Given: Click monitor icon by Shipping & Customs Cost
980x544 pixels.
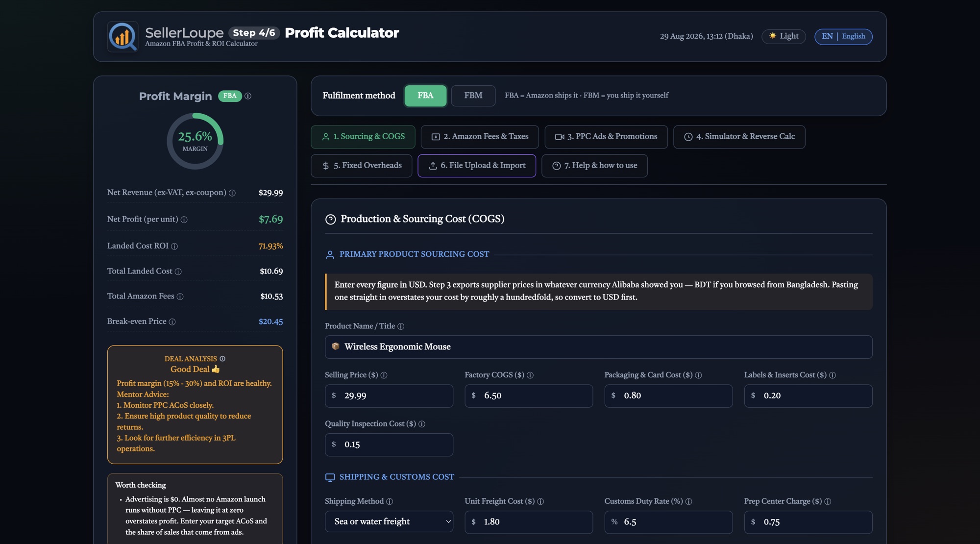Looking at the screenshot, I should tap(330, 477).
